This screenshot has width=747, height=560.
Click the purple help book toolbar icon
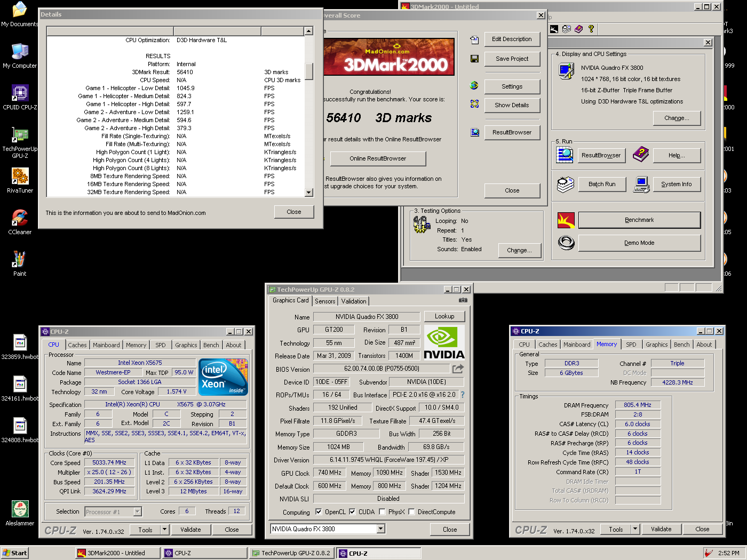click(579, 29)
